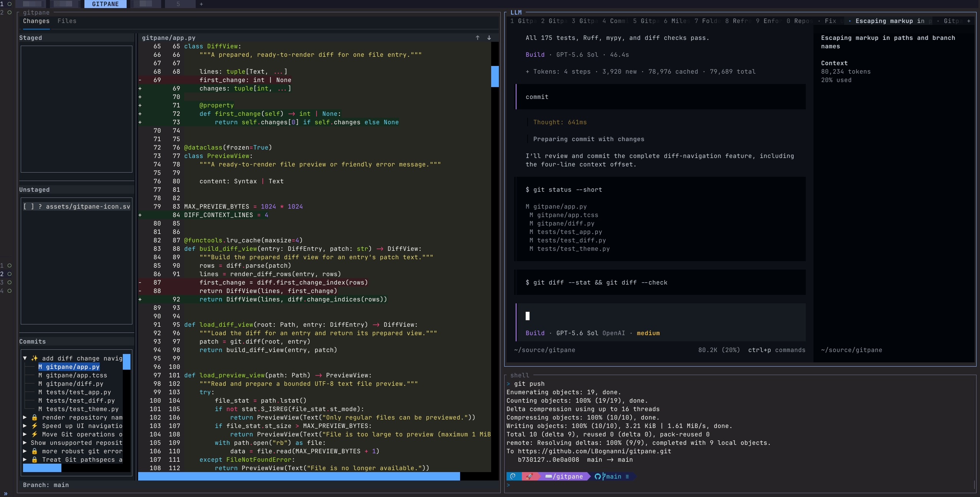
Task: Click 'Branch: main' in gitpane status bar
Action: coord(46,485)
